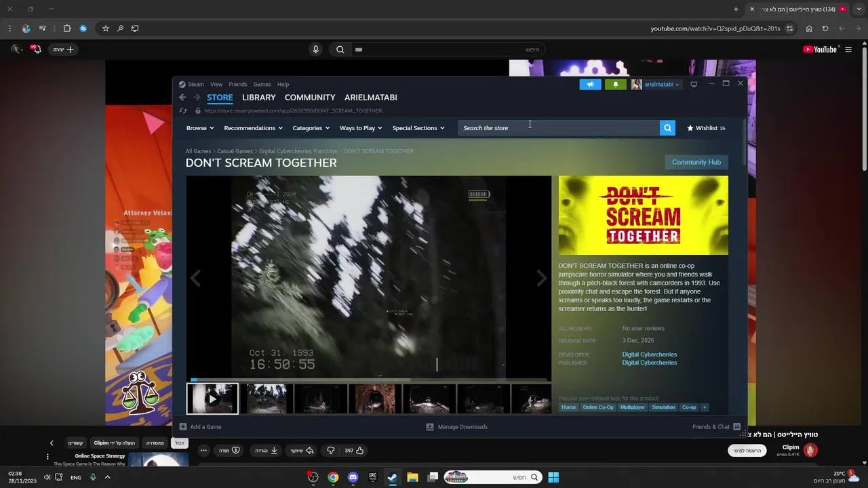Click the store search magnifier button
Image resolution: width=868 pixels, height=488 pixels.
pyautogui.click(x=667, y=127)
